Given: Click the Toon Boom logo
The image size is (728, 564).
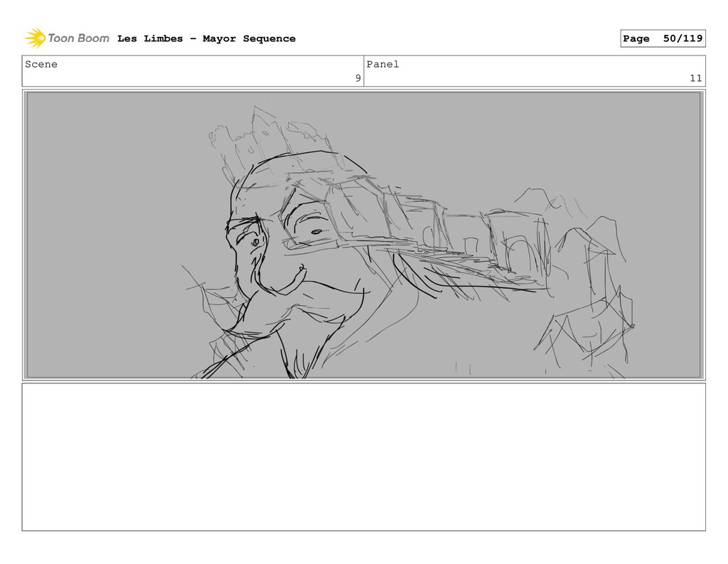Looking at the screenshot, I should 67,38.
